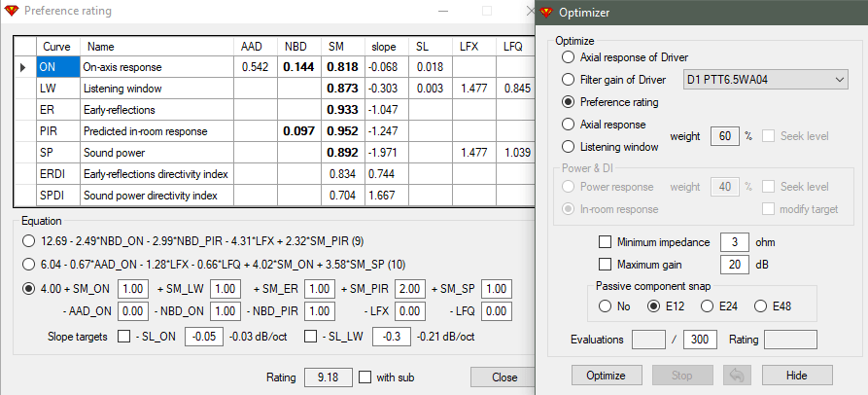Click the SM_PIR coefficient field showing 2.00

click(411, 289)
